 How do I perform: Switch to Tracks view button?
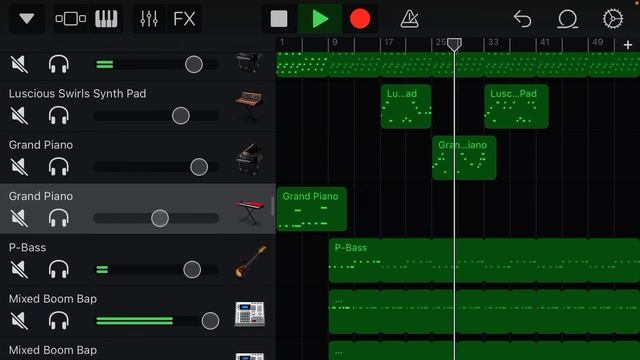(x=71, y=19)
